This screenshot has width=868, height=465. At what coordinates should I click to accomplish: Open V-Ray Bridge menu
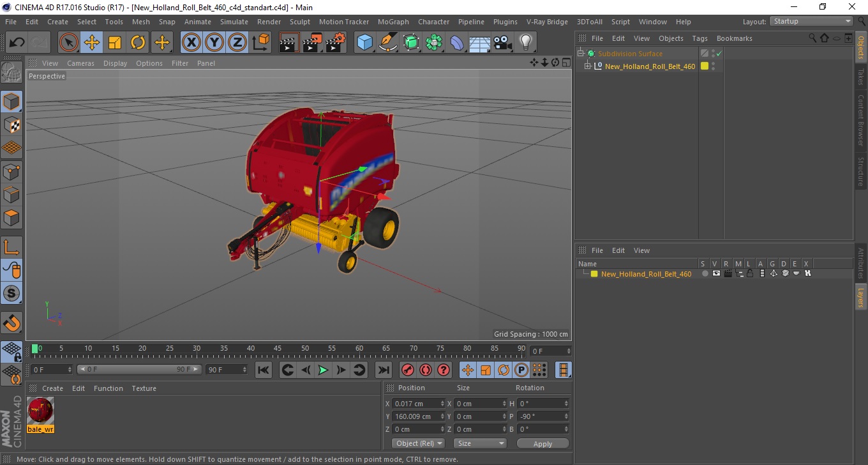(547, 22)
